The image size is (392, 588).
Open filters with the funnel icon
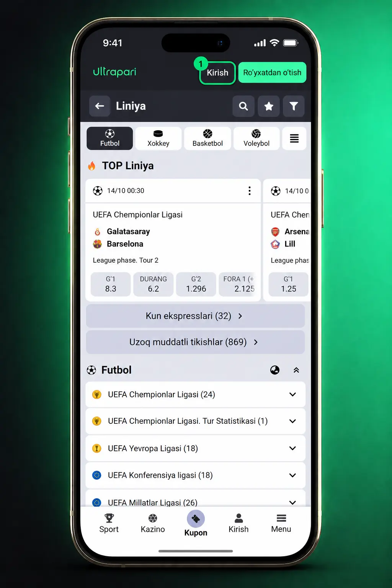[294, 106]
